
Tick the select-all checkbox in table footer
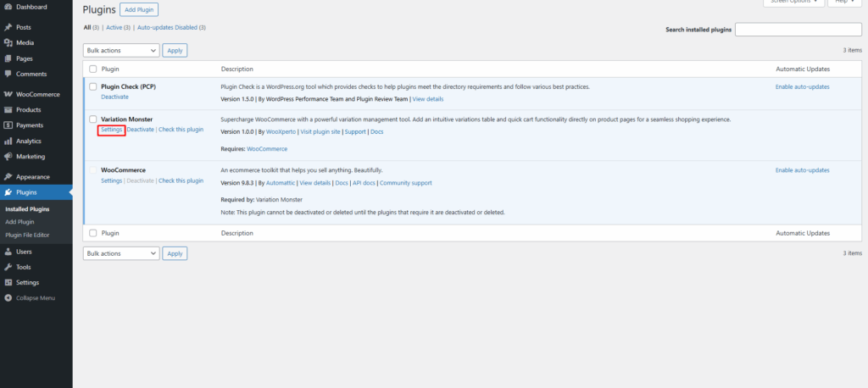93,233
